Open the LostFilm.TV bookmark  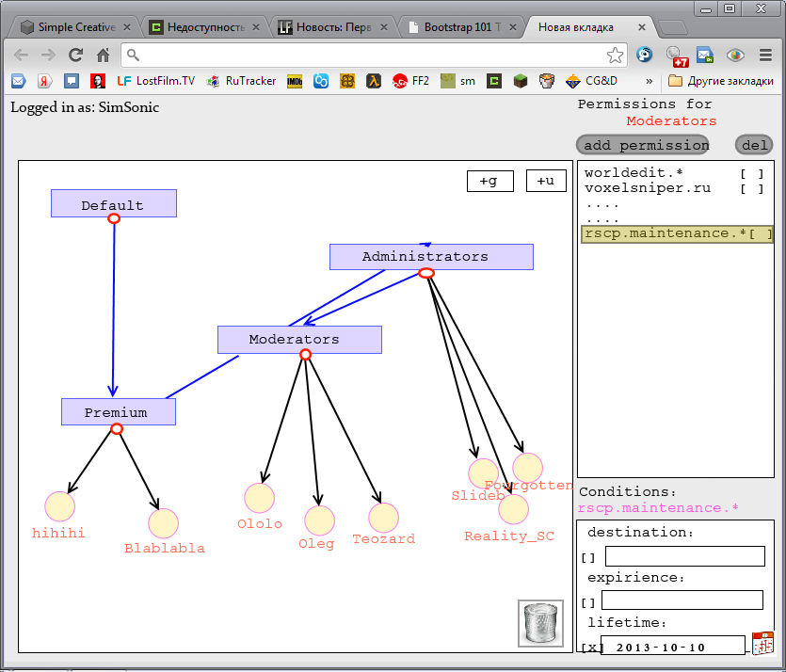click(156, 81)
